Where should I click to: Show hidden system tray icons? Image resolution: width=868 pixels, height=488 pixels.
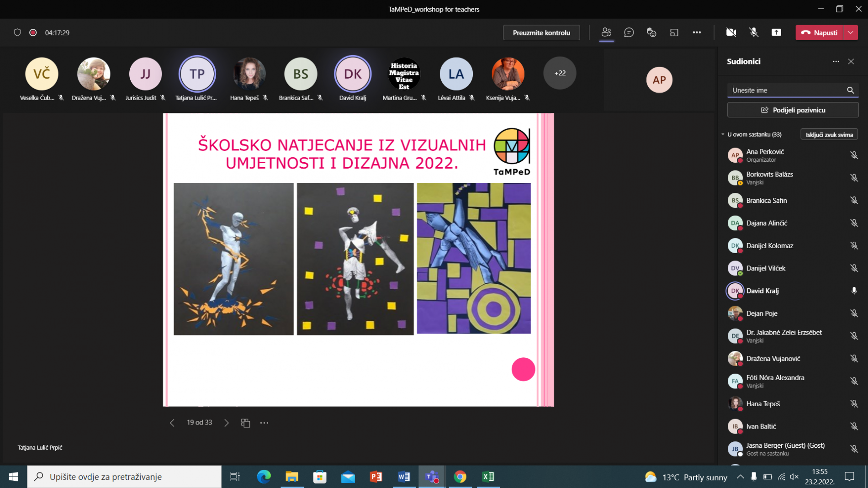point(740,477)
